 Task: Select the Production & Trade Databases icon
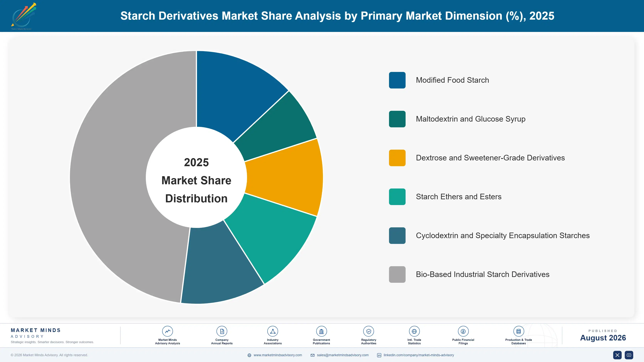(x=518, y=331)
